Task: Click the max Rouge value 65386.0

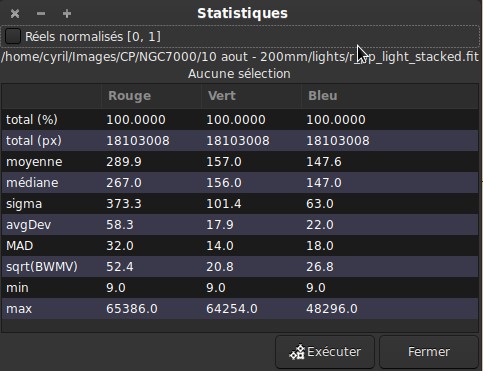Action: (132, 309)
